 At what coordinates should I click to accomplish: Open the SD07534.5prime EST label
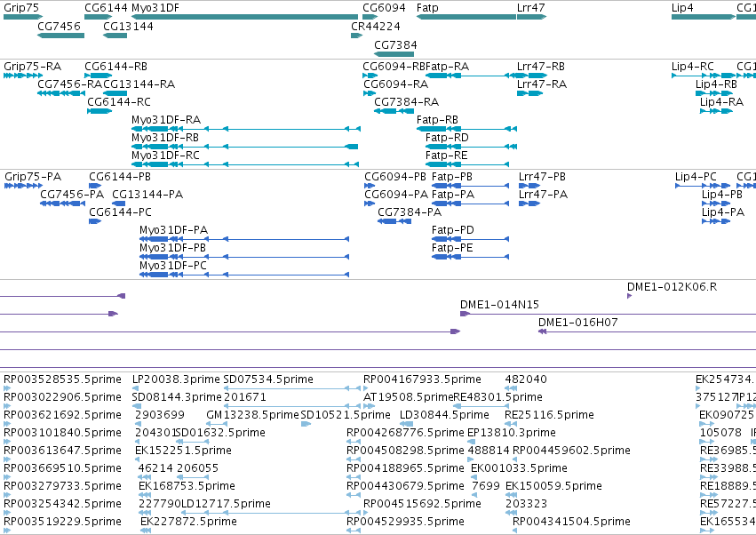(268, 379)
